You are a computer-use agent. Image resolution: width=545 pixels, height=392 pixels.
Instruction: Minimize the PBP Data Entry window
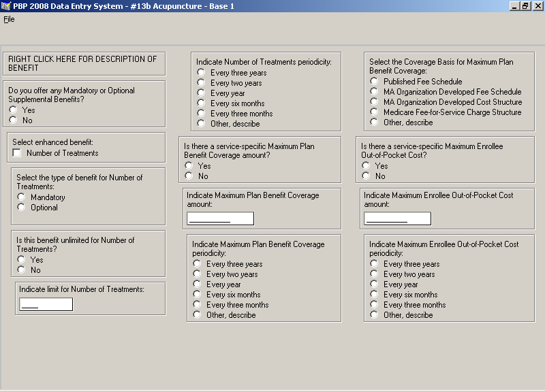pos(515,6)
